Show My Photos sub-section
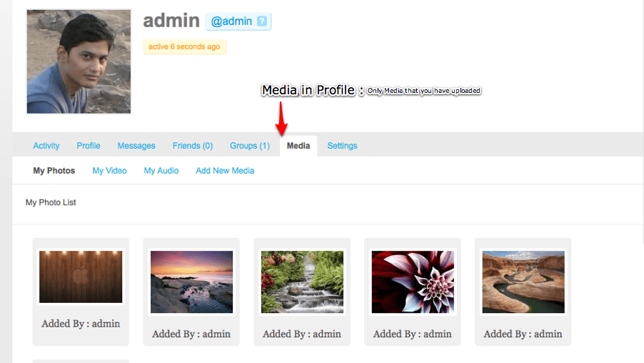Image resolution: width=644 pixels, height=363 pixels. click(x=54, y=171)
